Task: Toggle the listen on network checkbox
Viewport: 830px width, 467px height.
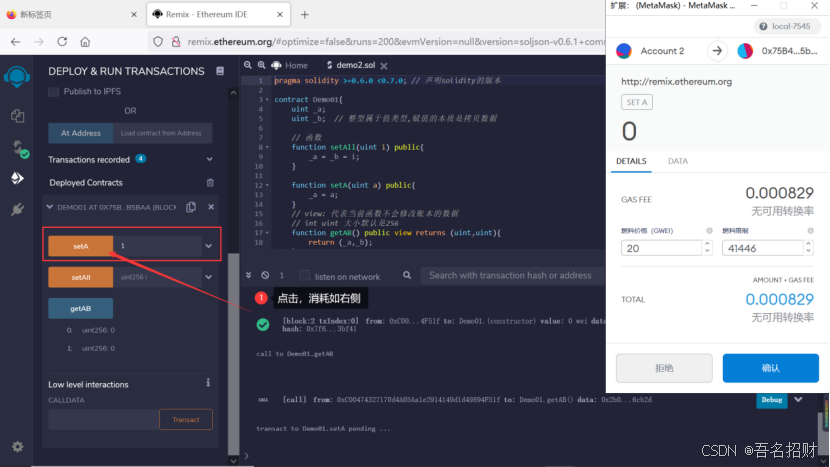Action: tap(304, 276)
